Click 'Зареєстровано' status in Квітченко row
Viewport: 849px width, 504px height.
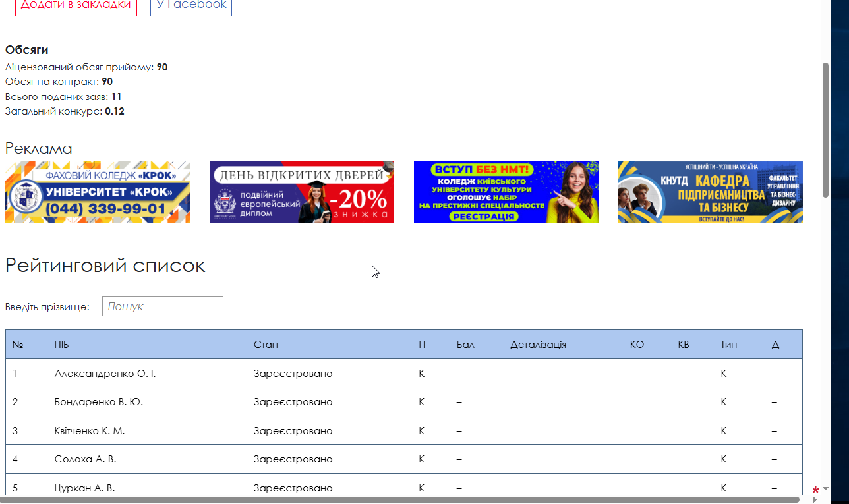point(293,431)
